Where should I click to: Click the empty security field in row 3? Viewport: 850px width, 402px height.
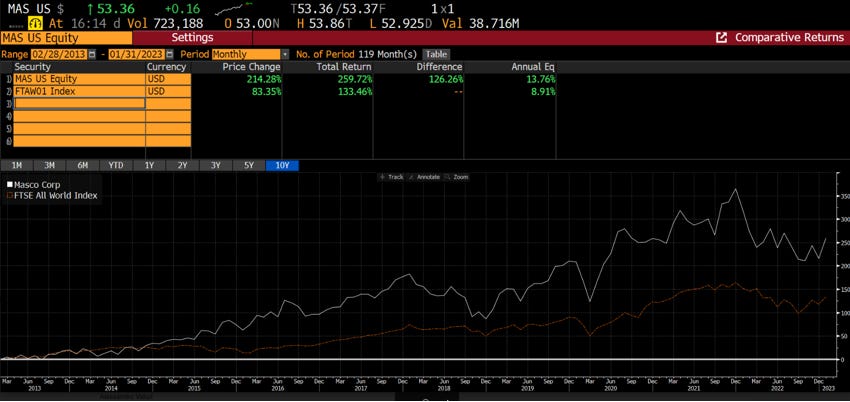(79, 103)
